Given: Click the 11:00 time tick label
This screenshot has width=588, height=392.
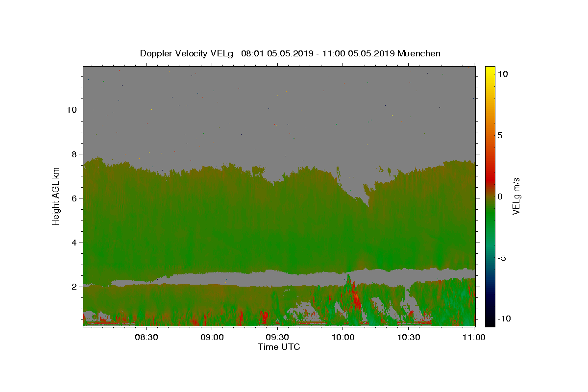Looking at the screenshot, I should (x=473, y=337).
